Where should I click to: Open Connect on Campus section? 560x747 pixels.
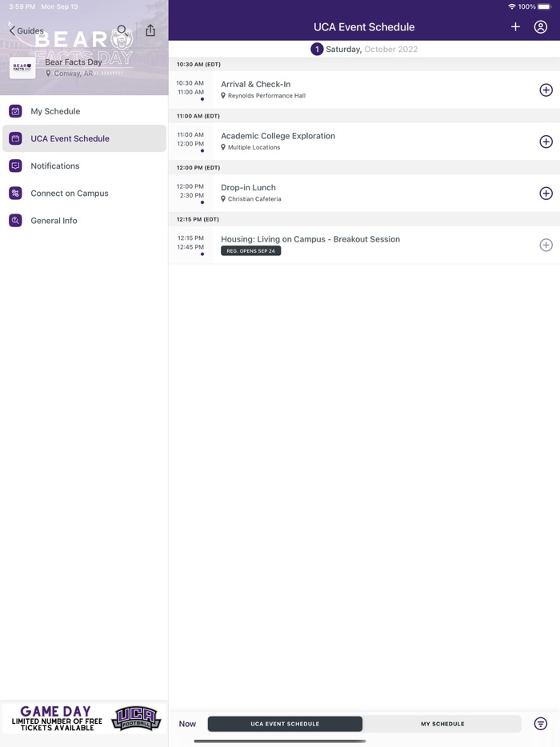coord(69,193)
